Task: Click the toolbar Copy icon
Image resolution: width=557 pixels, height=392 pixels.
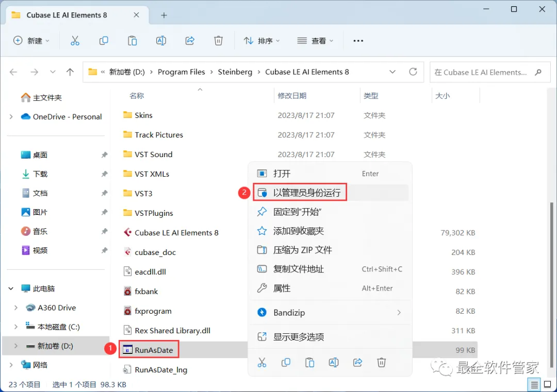Action: (104, 41)
